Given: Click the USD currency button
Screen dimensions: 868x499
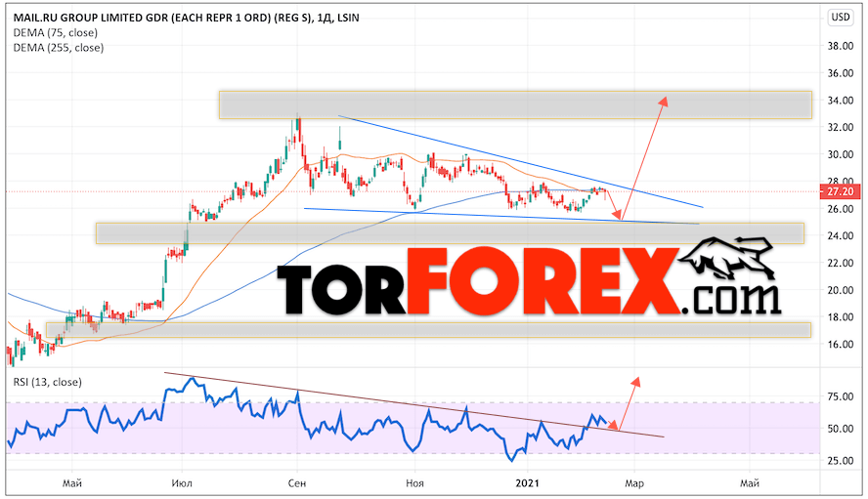Looking at the screenshot, I should [x=841, y=18].
